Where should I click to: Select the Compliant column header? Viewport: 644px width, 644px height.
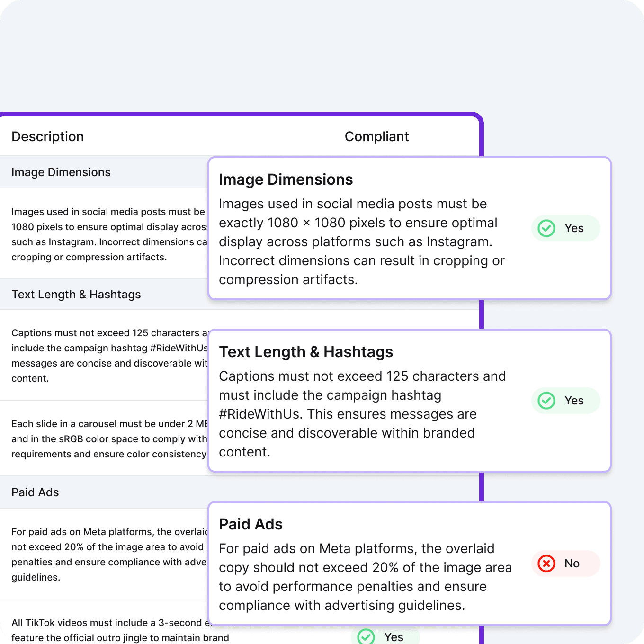click(377, 136)
